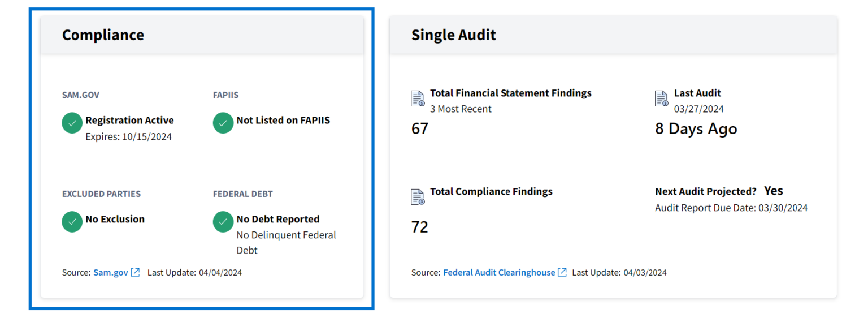Click the compliance findings count 72
Screen dimensions: 868x322
click(x=420, y=227)
